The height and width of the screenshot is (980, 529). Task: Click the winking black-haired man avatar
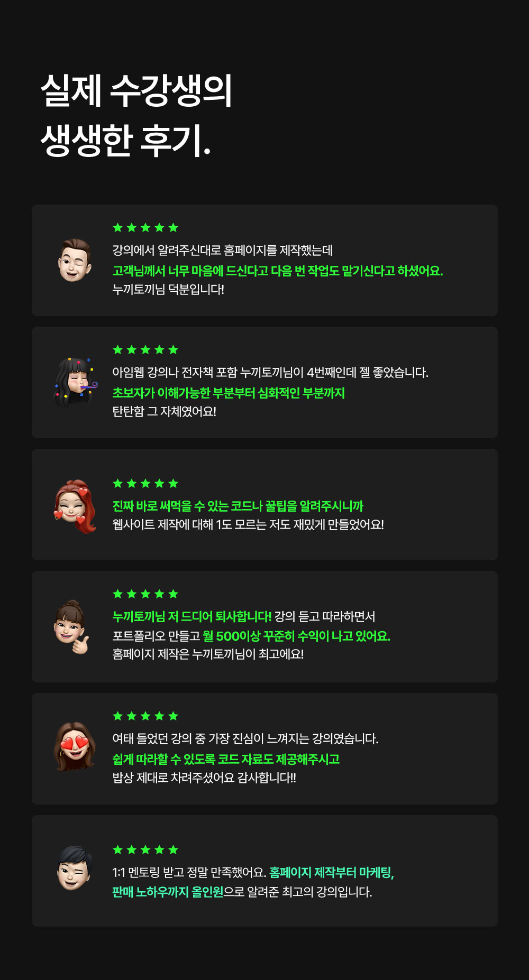pos(75,868)
